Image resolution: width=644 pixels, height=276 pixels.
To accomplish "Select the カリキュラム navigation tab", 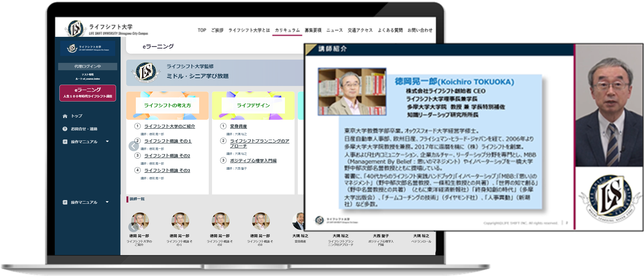I will coord(287,30).
